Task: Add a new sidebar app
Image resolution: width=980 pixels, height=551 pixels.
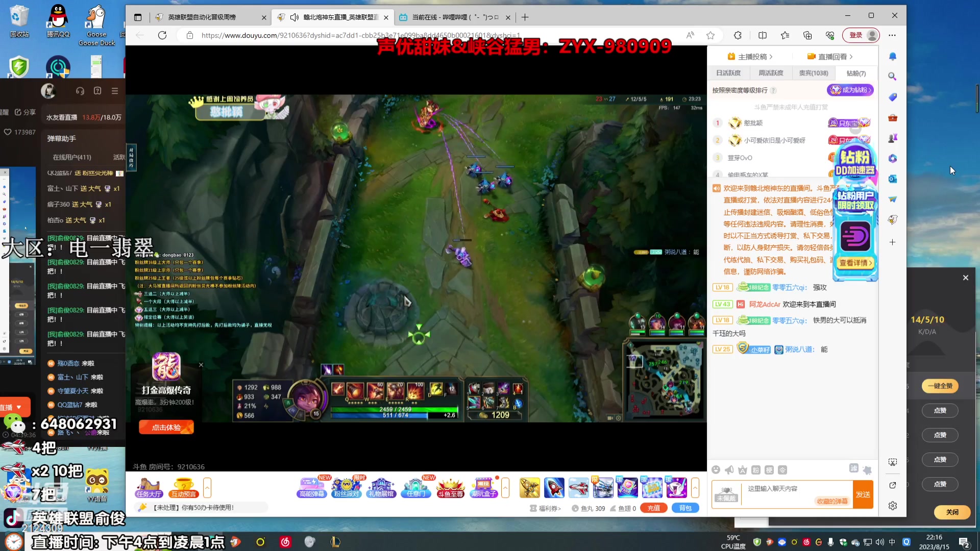Action: [892, 242]
